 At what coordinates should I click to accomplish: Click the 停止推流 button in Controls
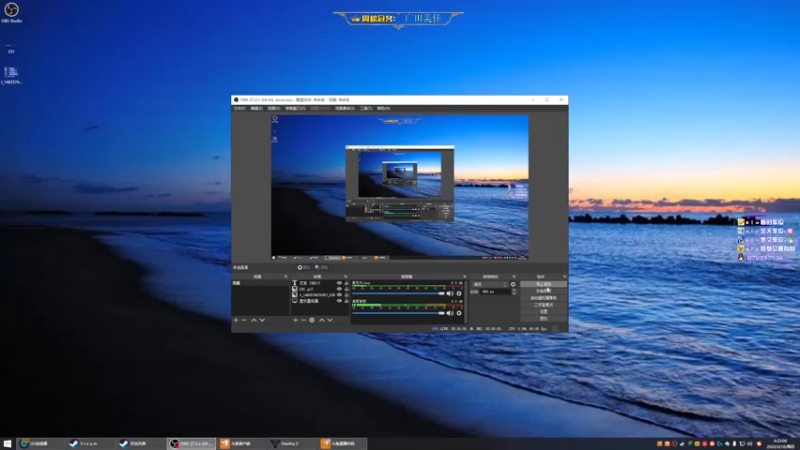(x=543, y=284)
